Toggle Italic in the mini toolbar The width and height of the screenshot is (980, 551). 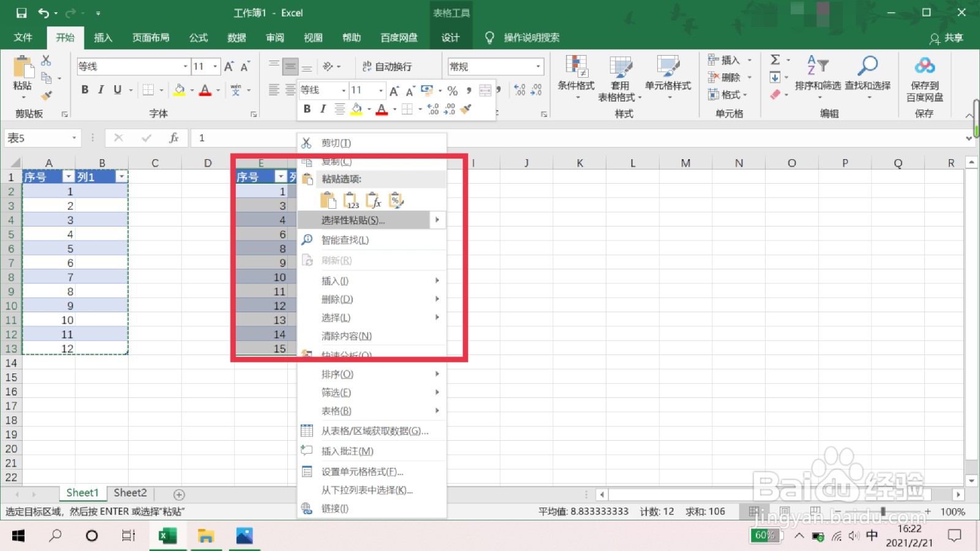click(x=323, y=109)
